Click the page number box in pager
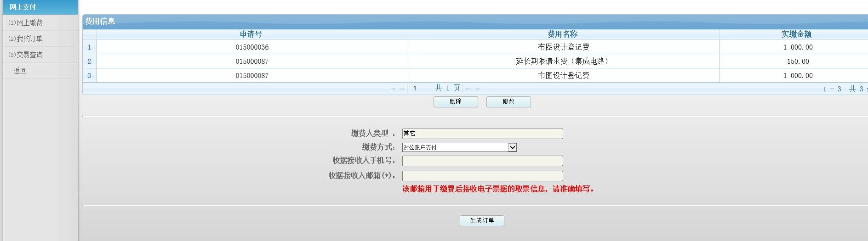The height and width of the screenshot is (241, 868). click(419, 88)
